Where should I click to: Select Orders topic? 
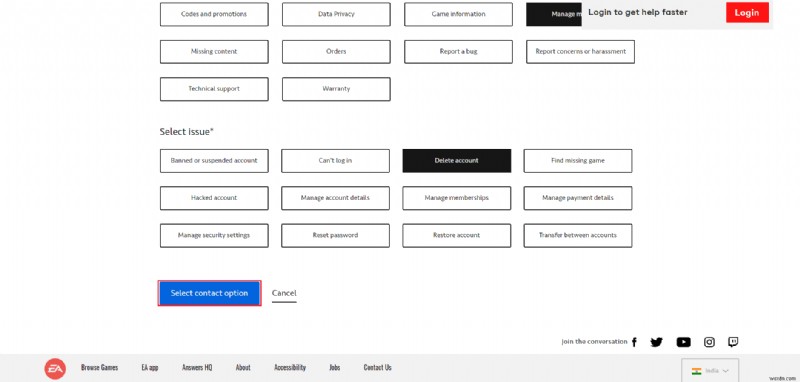(x=336, y=52)
